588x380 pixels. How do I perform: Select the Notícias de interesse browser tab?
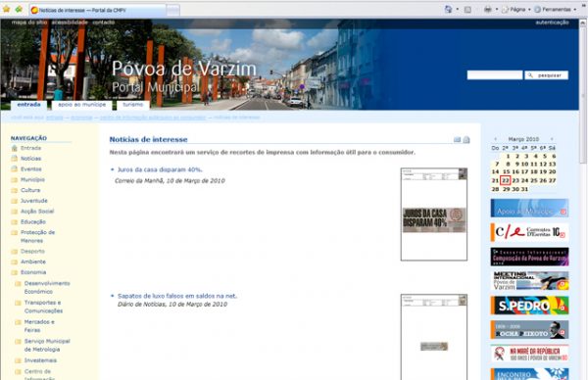coord(97,10)
